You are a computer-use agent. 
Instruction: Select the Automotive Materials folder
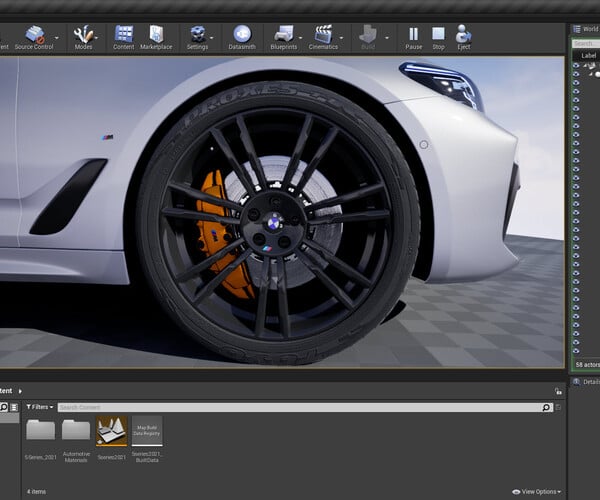tap(76, 440)
